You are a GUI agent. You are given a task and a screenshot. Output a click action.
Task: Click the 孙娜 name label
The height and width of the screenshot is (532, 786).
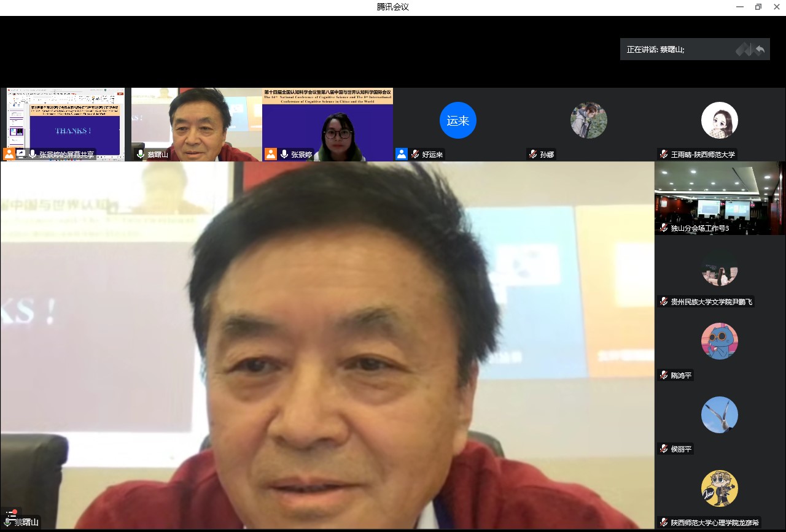(547, 155)
